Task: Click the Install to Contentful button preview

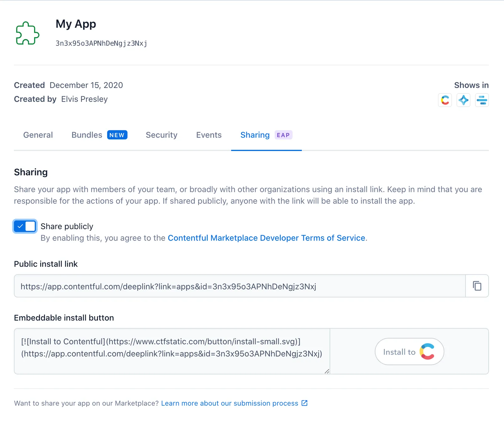Action: (409, 351)
